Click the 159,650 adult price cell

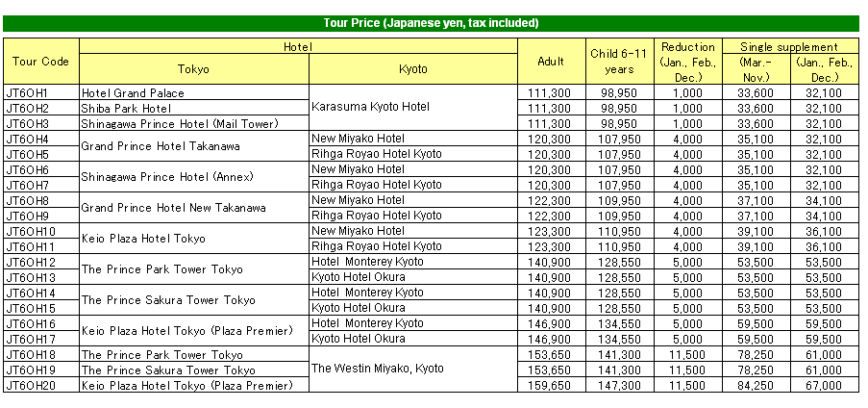[551, 385]
